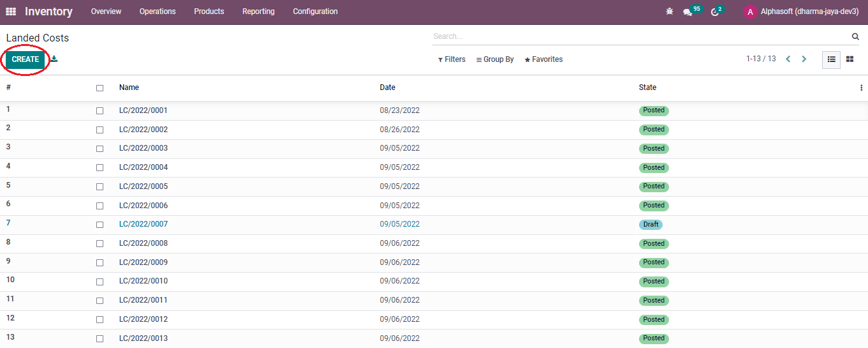This screenshot has width=868, height=348.
Task: Open the Configuration menu
Action: (315, 11)
